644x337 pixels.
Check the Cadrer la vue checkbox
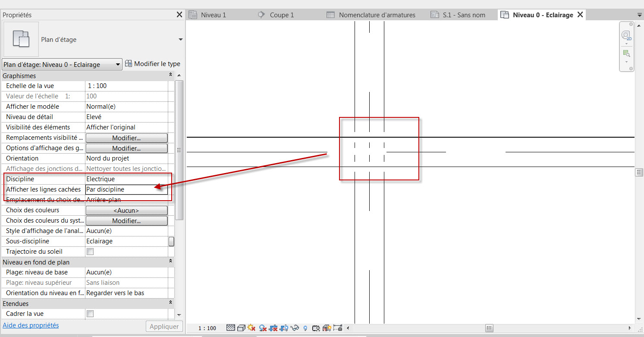click(x=90, y=314)
